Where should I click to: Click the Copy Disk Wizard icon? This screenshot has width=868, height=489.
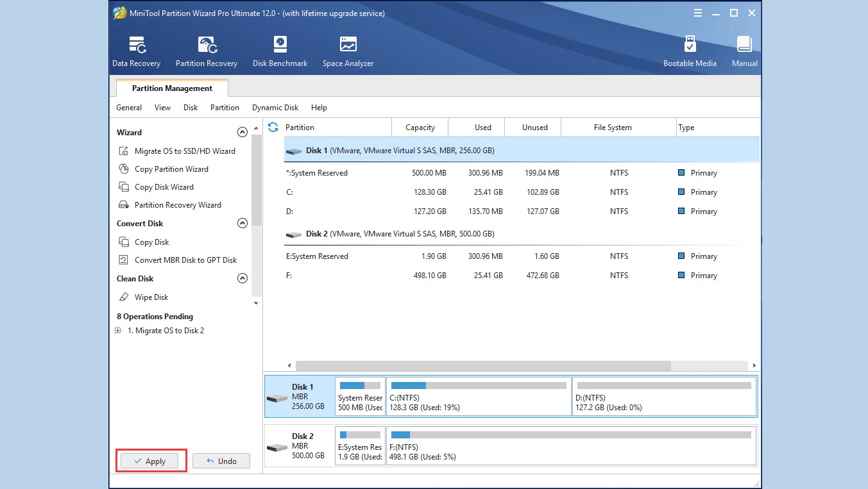pos(124,187)
